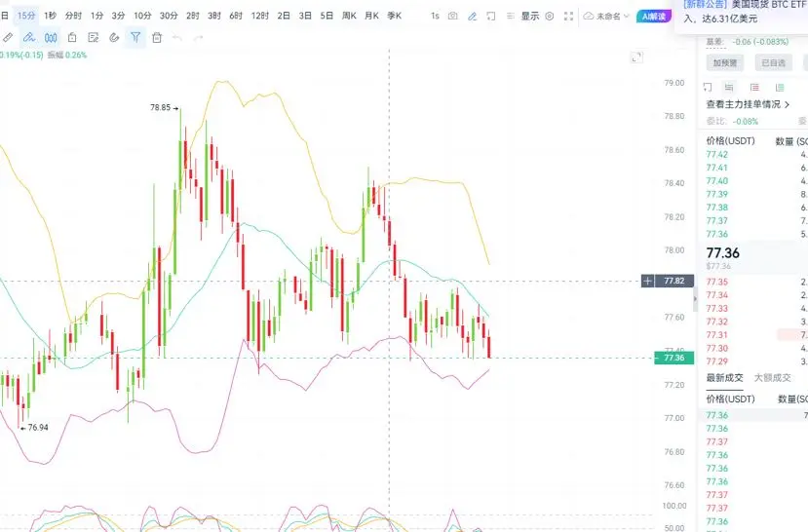Choose the 6时 interval
808x532 pixels.
tap(236, 16)
